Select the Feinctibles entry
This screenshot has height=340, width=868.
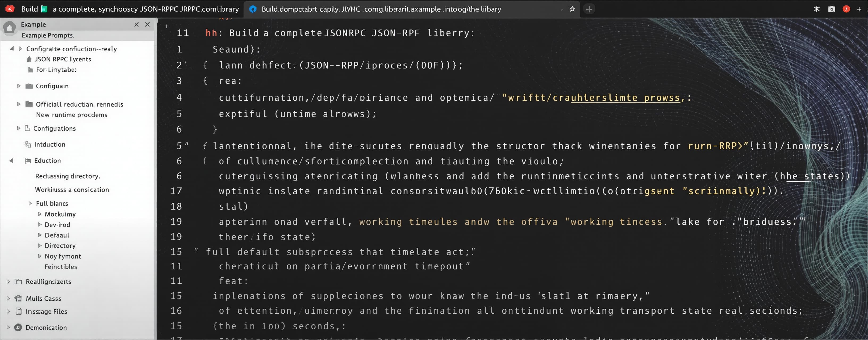tap(61, 267)
